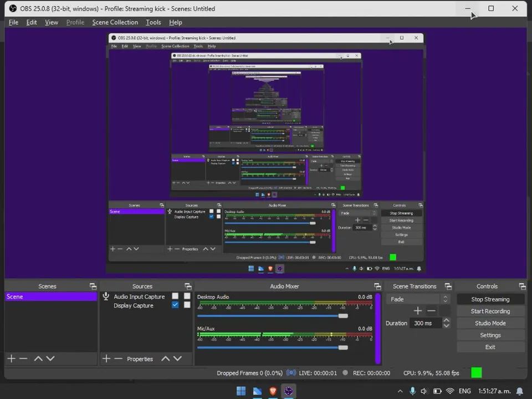This screenshot has width=532, height=399.
Task: Expand hidden system tray icons chevron
Action: click(400, 391)
